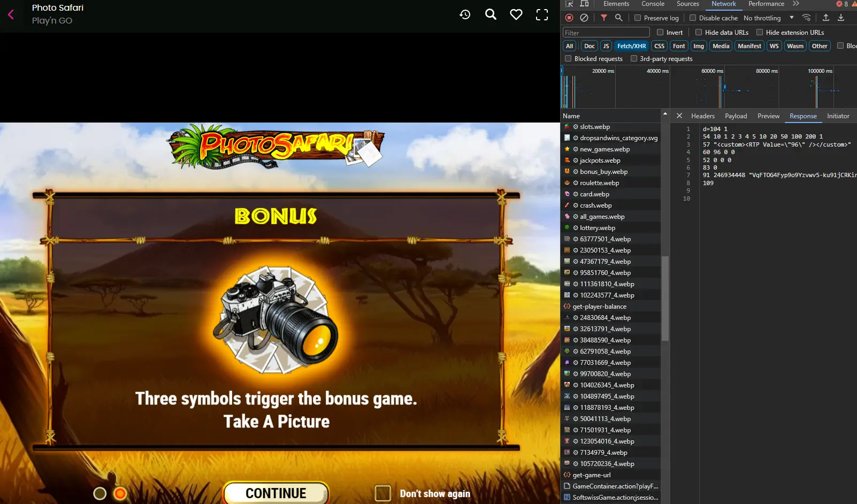Import HAR file upload icon
This screenshot has width=857, height=504.
coord(825,18)
